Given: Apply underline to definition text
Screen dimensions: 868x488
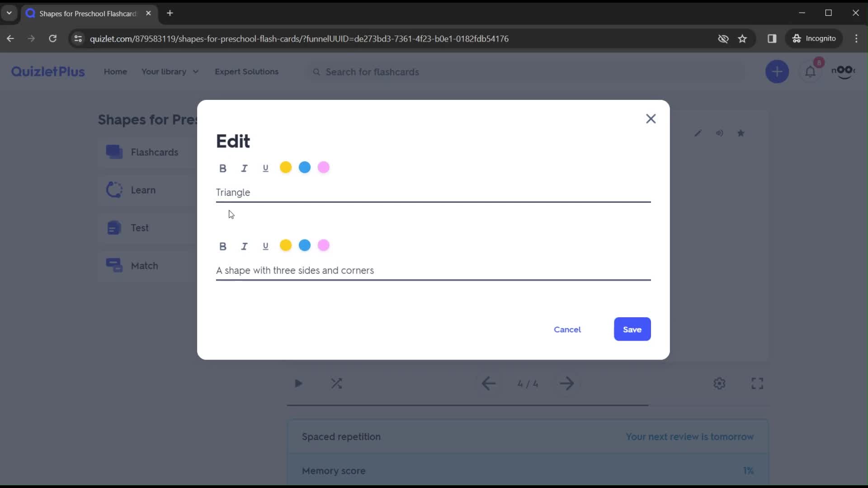Looking at the screenshot, I should 266,245.
